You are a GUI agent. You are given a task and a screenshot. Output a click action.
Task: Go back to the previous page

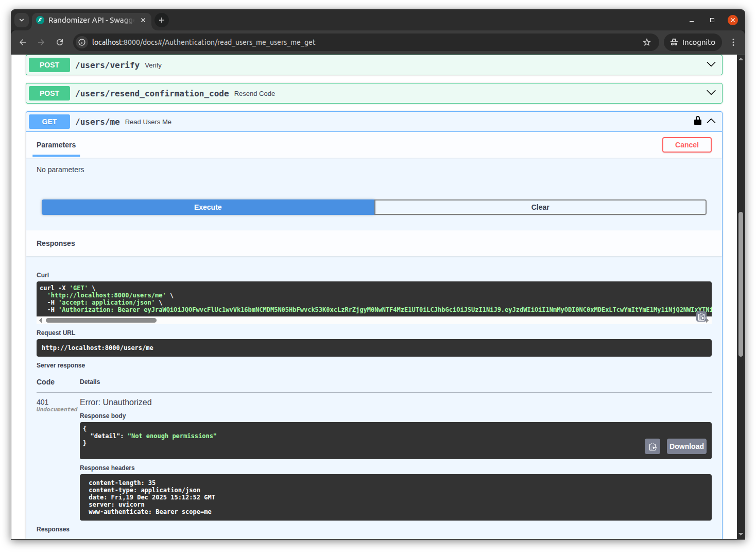(23, 42)
